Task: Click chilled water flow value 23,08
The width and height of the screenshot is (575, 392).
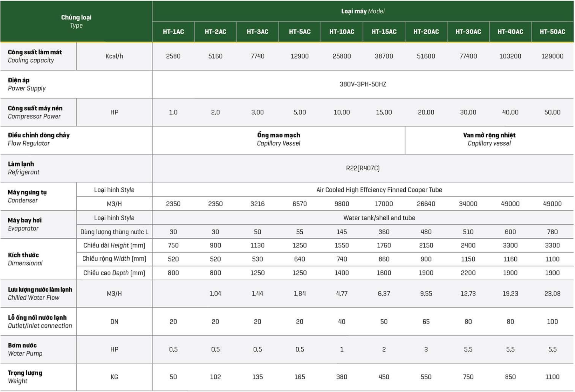Action: 552,294
